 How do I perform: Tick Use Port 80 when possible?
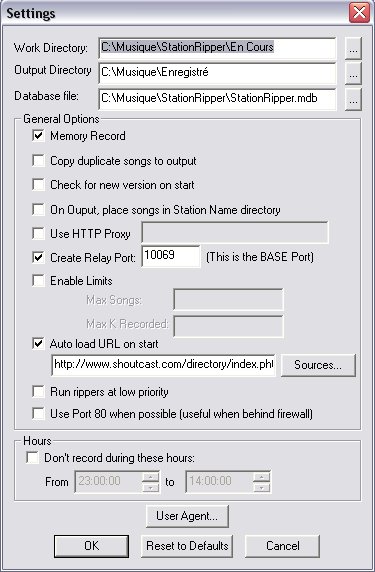tap(38, 414)
